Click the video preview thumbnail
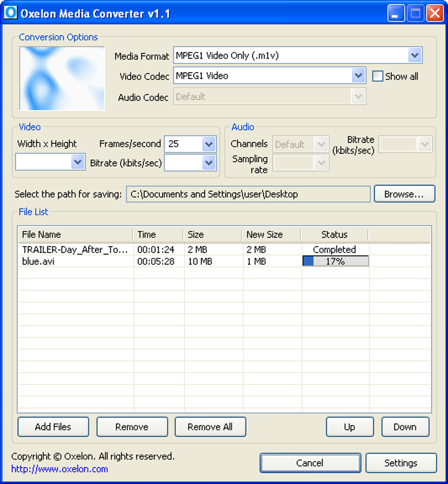Screen dimensions: 448x484 (62, 79)
